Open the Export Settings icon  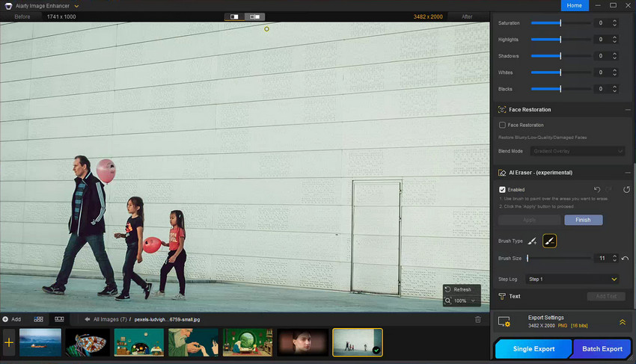(x=504, y=322)
